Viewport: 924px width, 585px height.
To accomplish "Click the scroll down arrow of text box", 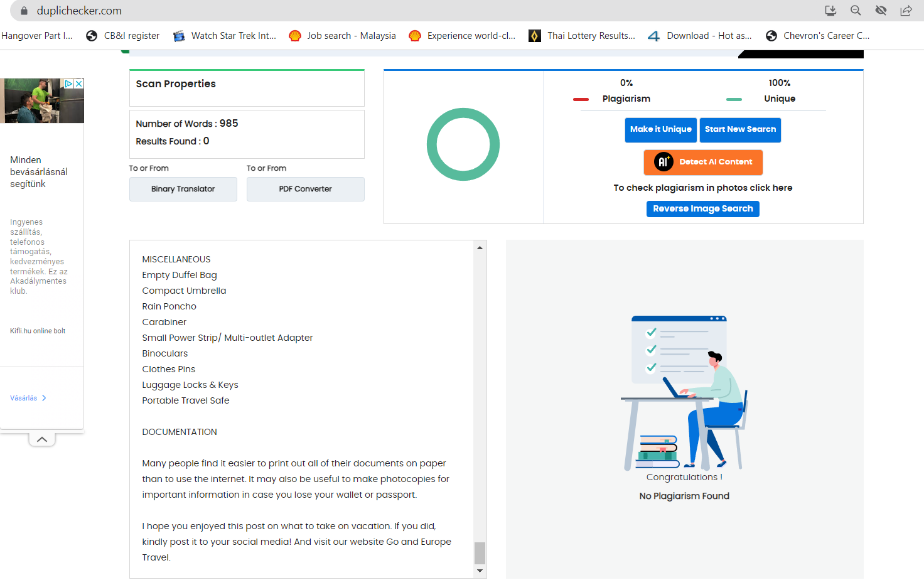I will [x=480, y=571].
